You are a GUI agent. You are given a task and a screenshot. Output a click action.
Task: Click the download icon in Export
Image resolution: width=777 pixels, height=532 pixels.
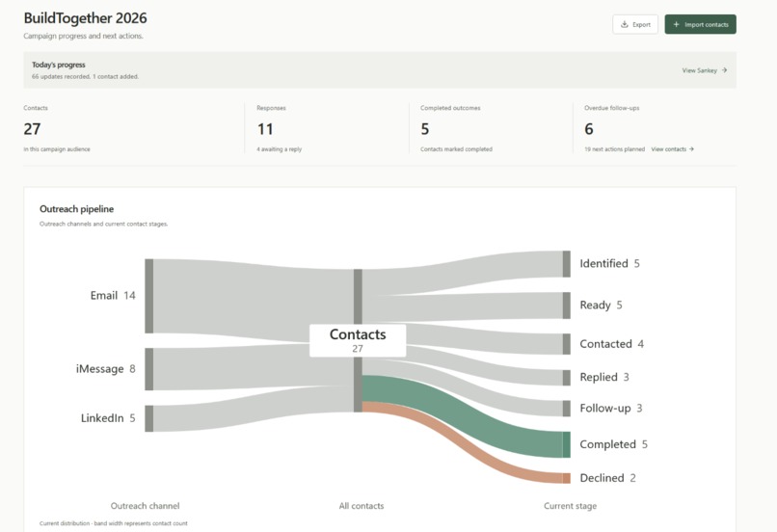pyautogui.click(x=625, y=24)
